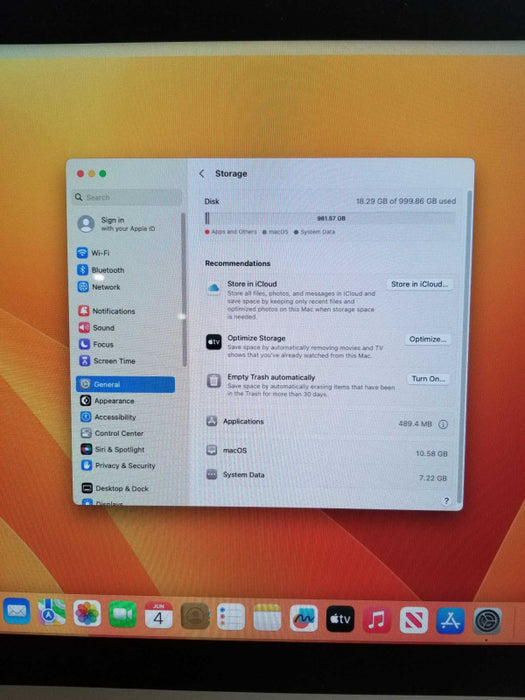Open System Settings from the Dock
The height and width of the screenshot is (700, 525).
pyautogui.click(x=488, y=621)
